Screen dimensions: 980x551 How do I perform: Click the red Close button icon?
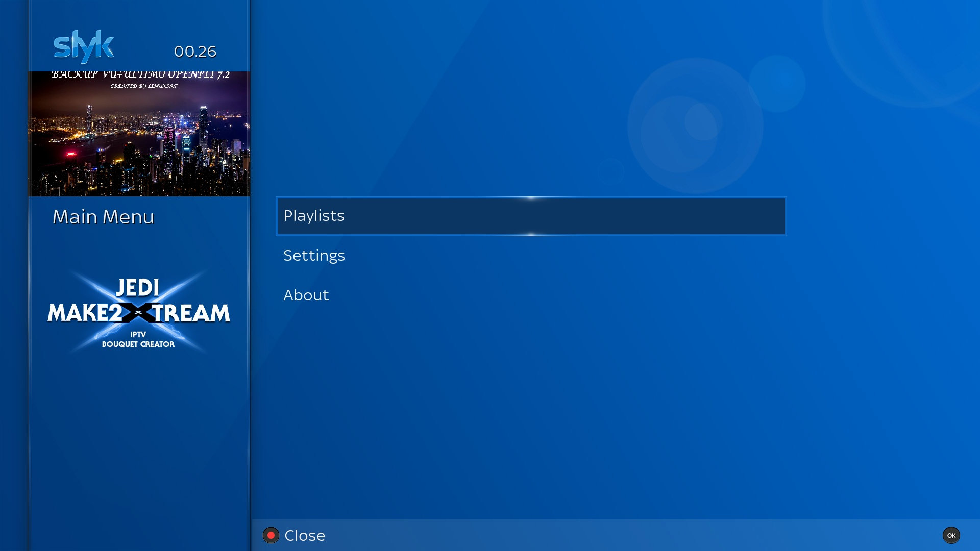(x=271, y=535)
